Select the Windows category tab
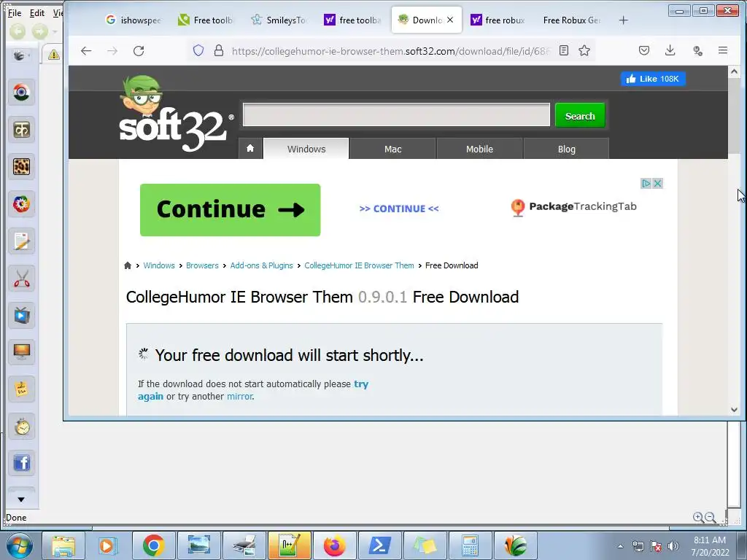The width and height of the screenshot is (747, 560). pos(306,149)
